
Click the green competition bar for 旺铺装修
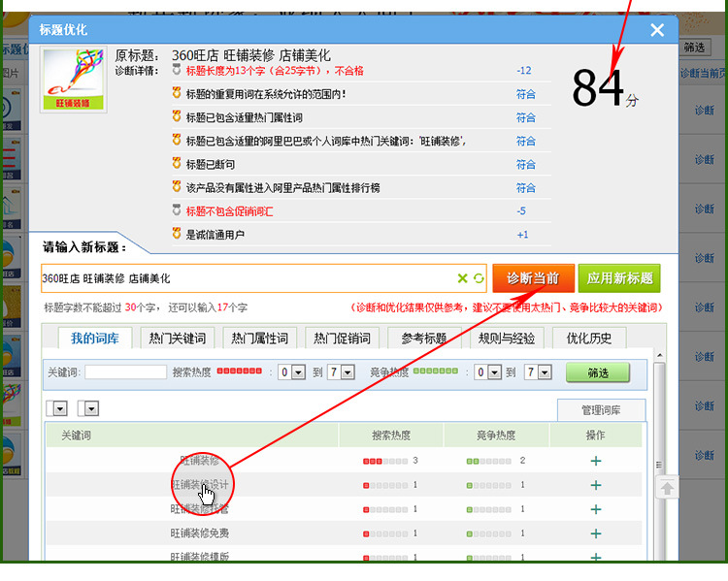[488, 462]
